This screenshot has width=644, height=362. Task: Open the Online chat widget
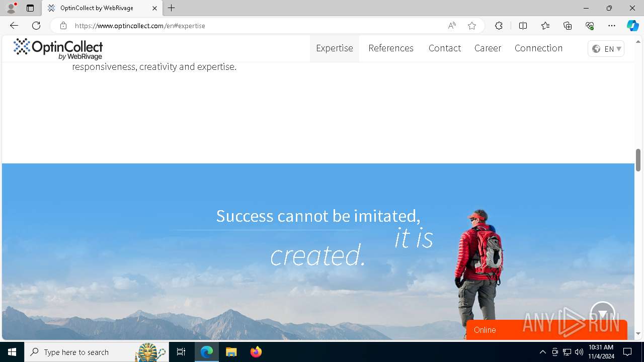[x=547, y=330]
